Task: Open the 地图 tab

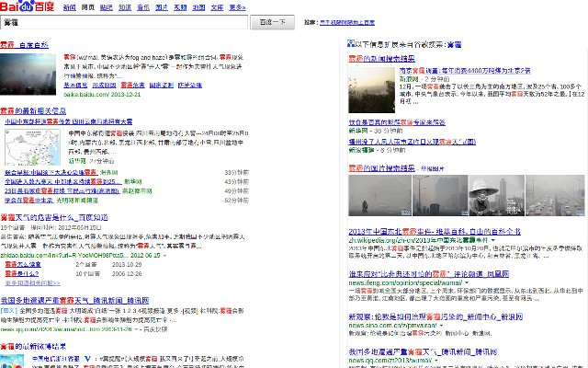Action: [x=198, y=7]
